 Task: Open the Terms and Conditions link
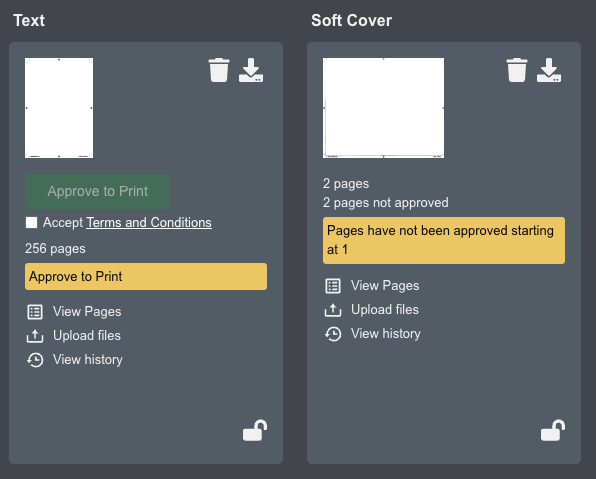(149, 222)
